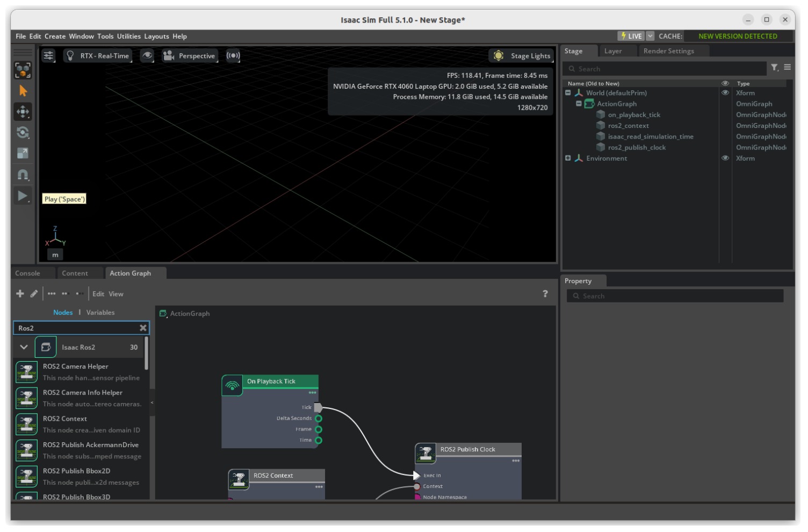Image resolution: width=808 pixels, height=532 pixels.
Task: Toggle the Snap magnet tool
Action: (x=23, y=175)
